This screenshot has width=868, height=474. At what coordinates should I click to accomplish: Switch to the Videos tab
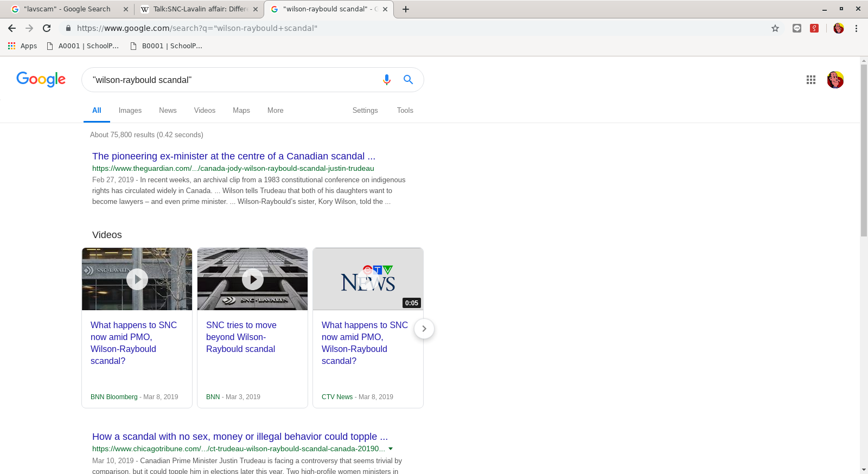tap(205, 110)
